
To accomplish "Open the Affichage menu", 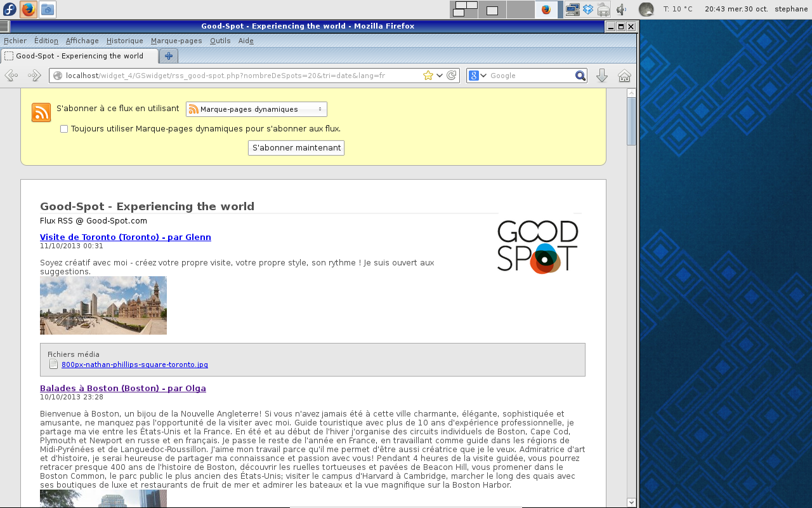I will pyautogui.click(x=82, y=41).
